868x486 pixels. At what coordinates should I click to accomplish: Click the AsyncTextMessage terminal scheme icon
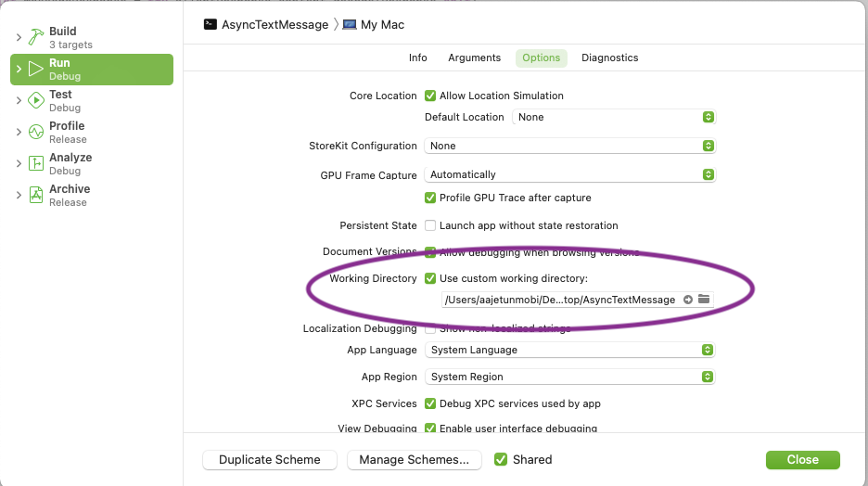[x=211, y=24]
